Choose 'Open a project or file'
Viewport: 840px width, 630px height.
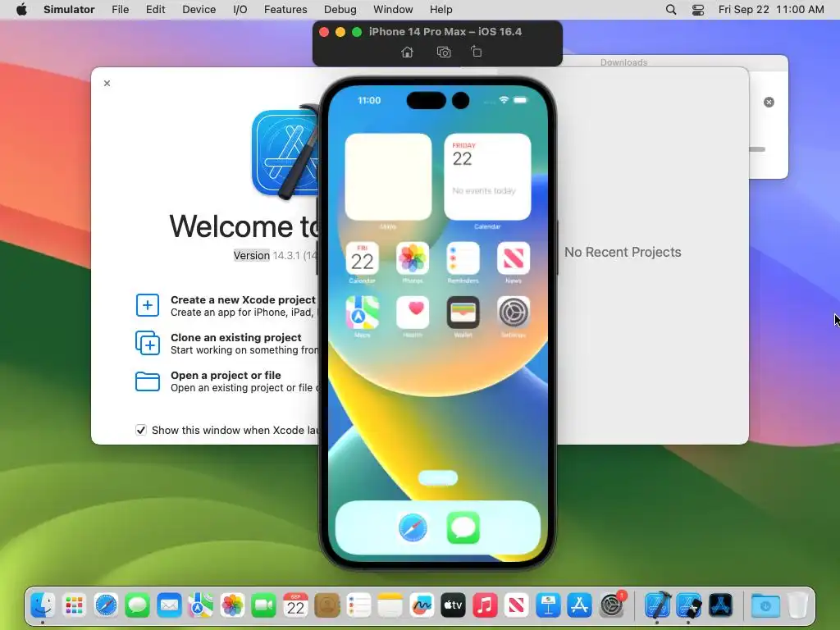[228, 381]
